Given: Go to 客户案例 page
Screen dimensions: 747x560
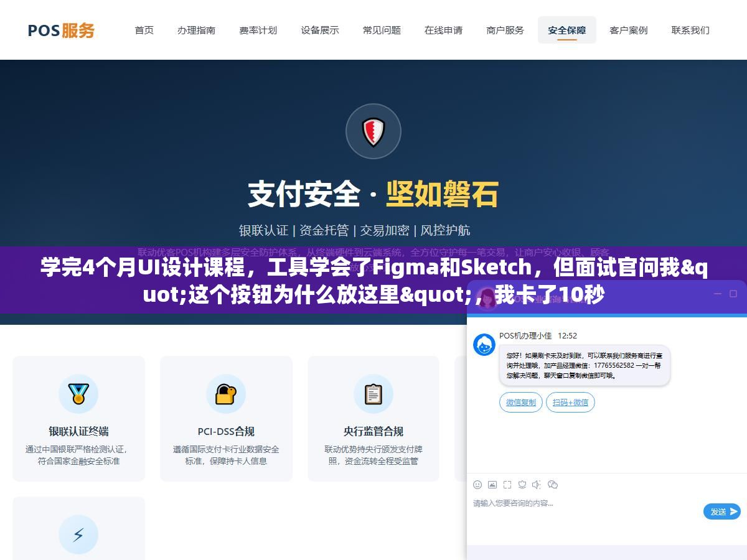Looking at the screenshot, I should (x=629, y=30).
